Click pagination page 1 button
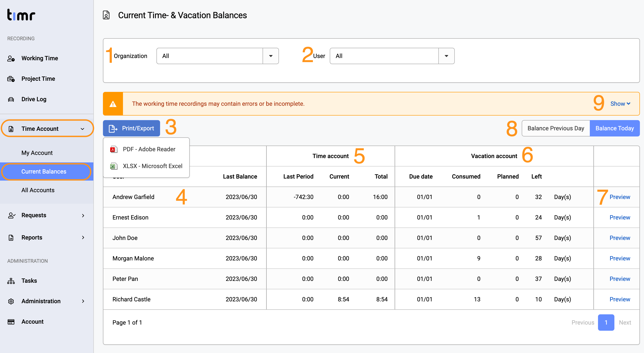The width and height of the screenshot is (644, 353). pyautogui.click(x=606, y=323)
